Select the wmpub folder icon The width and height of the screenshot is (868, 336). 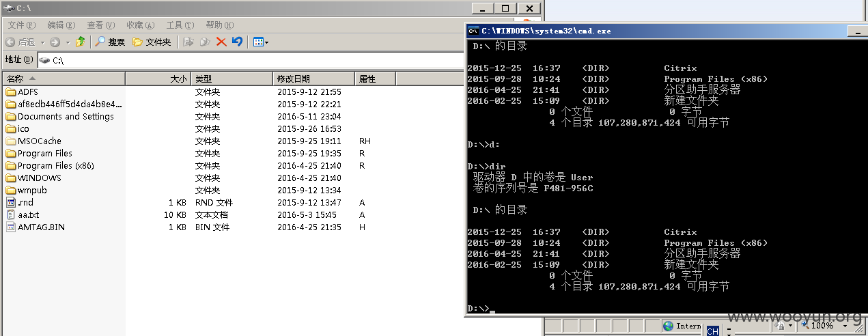11,190
